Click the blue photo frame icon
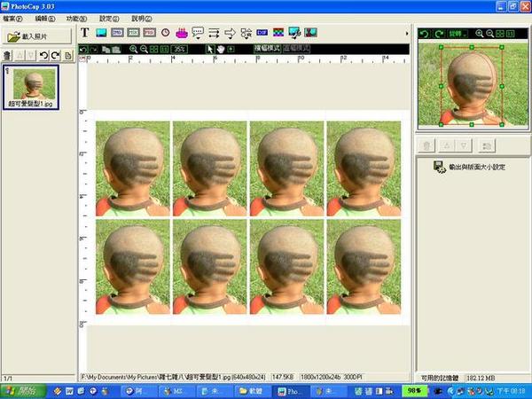This screenshot has width=532, height=399. coord(117,33)
